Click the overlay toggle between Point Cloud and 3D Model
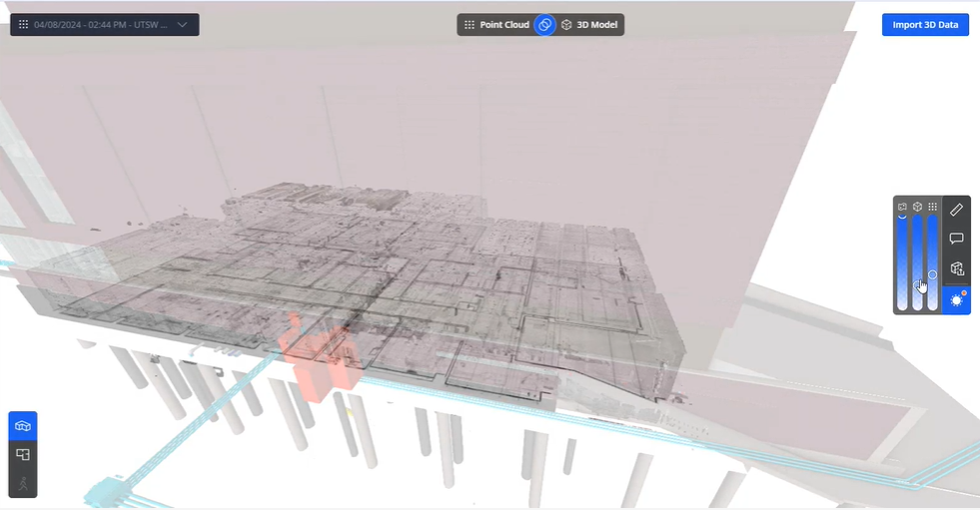This screenshot has height=510, width=980. point(544,25)
